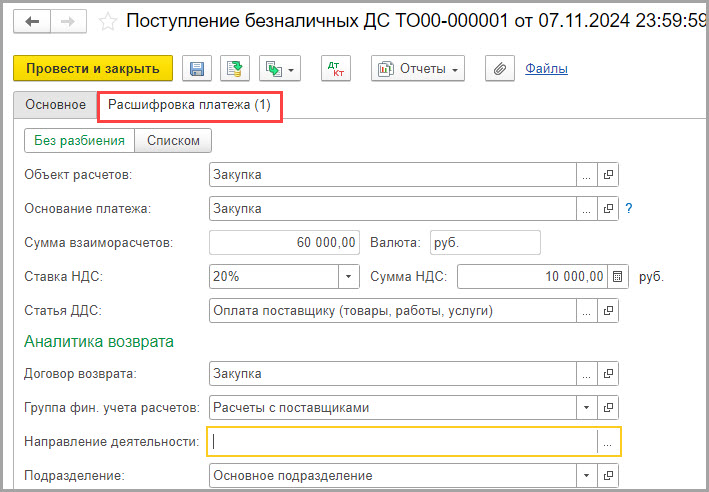Add document to favorites star
Image resolution: width=709 pixels, height=492 pixels.
pyautogui.click(x=108, y=22)
